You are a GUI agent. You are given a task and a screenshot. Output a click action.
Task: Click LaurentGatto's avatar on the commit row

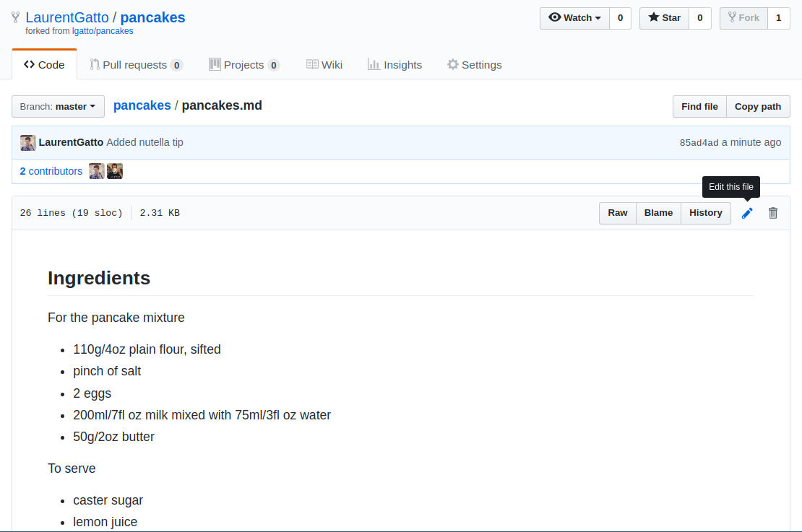(x=27, y=142)
